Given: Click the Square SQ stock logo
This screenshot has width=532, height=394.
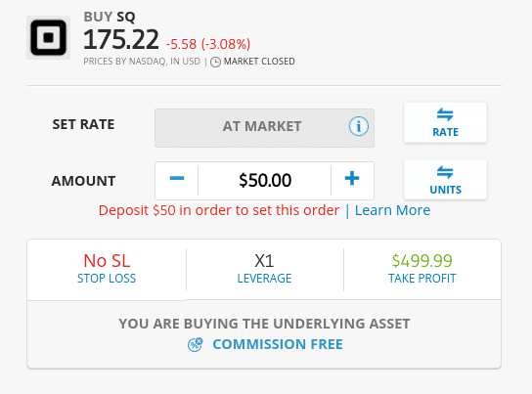Looking at the screenshot, I should (x=49, y=37).
